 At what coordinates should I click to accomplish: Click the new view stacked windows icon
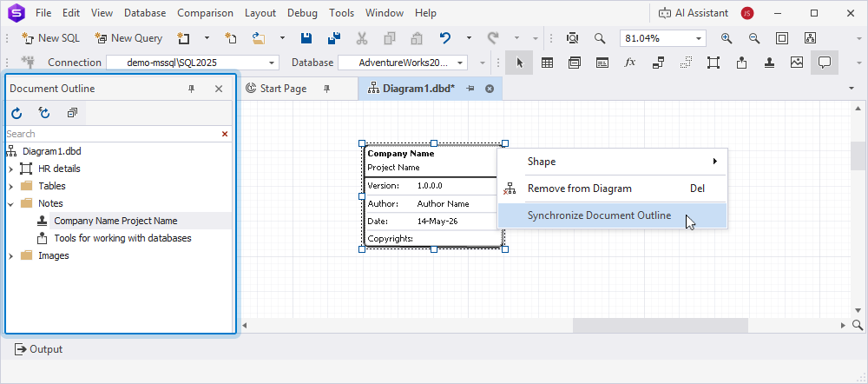pos(575,63)
